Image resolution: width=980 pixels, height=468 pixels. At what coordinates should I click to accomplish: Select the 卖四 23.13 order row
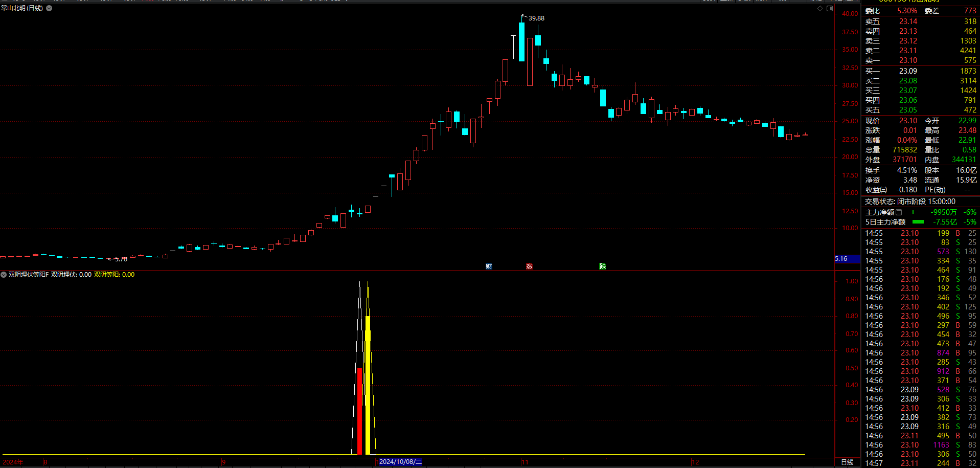click(x=920, y=31)
